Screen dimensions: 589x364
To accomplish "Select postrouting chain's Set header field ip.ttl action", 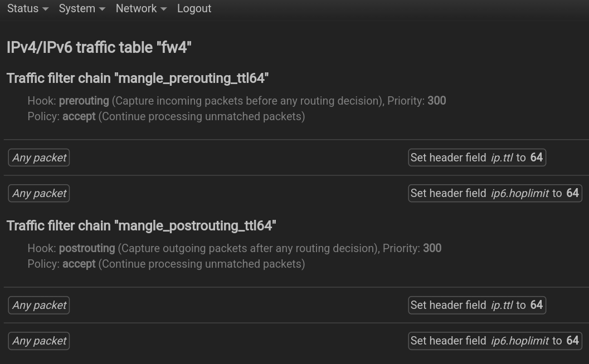I will [x=477, y=305].
